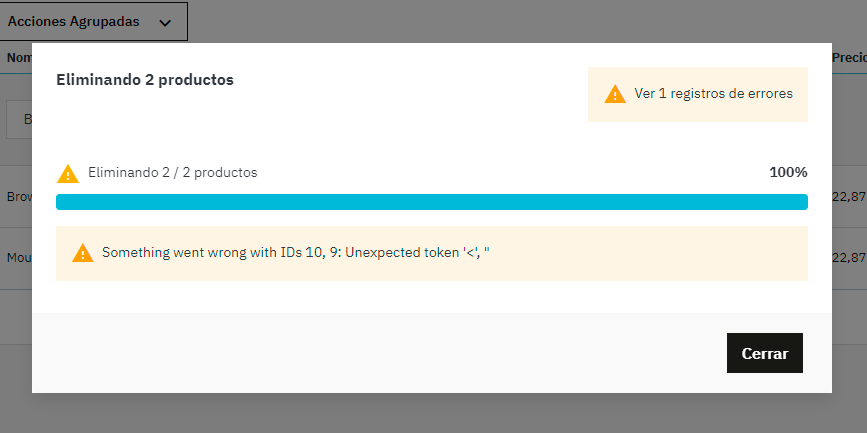
Task: Click the 100% progress label
Action: 788,172
